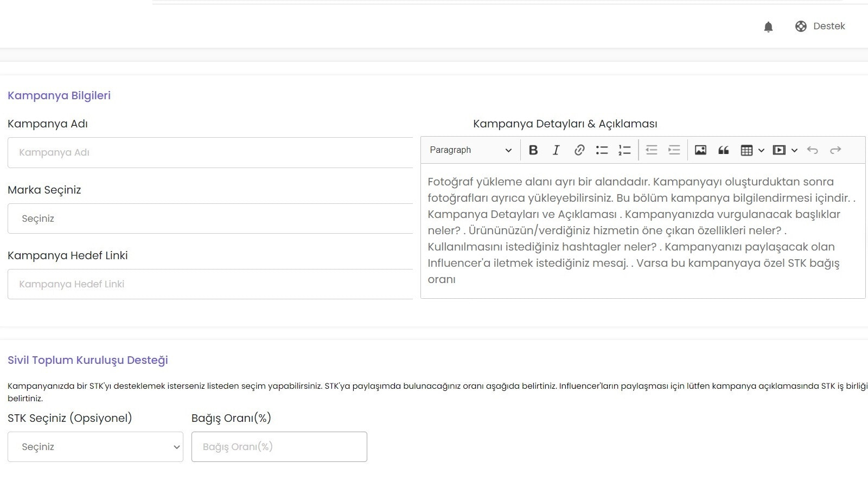The width and height of the screenshot is (868, 488).
Task: Click into the campaign description text area
Action: pyautogui.click(x=643, y=231)
